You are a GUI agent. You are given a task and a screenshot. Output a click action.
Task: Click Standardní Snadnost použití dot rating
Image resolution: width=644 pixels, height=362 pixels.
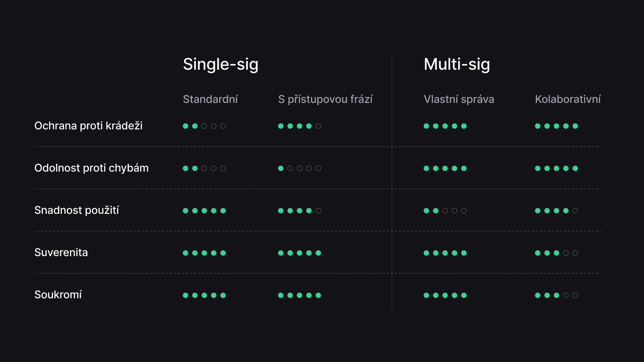204,210
